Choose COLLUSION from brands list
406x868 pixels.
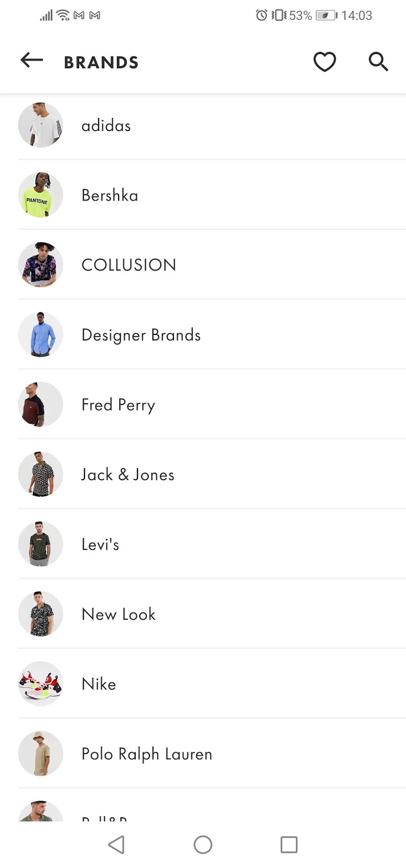tap(129, 265)
